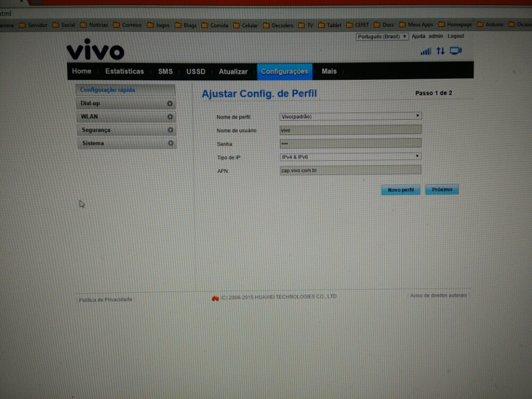Image resolution: width=532 pixels, height=399 pixels.
Task: Open the Tablet bookmarks folder
Action: (330, 25)
